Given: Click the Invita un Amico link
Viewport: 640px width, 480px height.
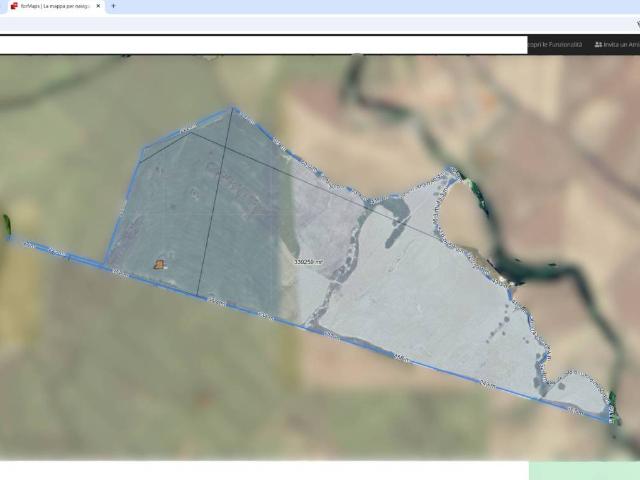Looking at the screenshot, I should (620, 45).
